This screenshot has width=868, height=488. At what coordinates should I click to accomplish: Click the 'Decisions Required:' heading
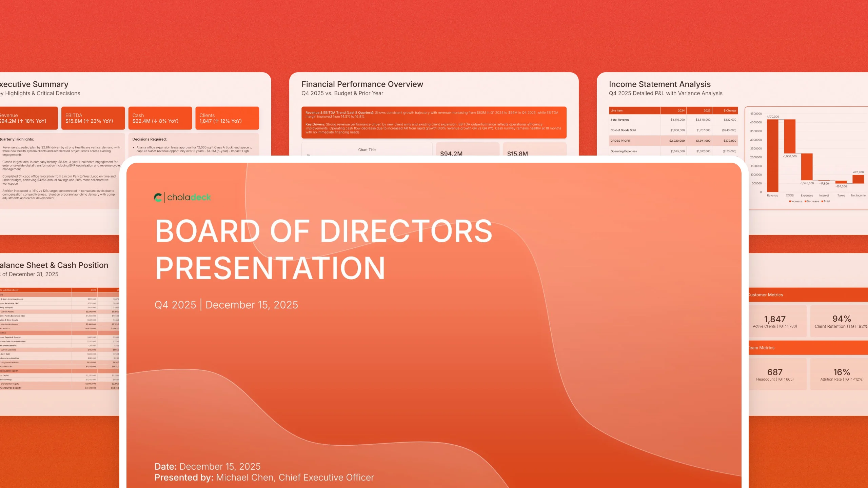[x=150, y=139]
